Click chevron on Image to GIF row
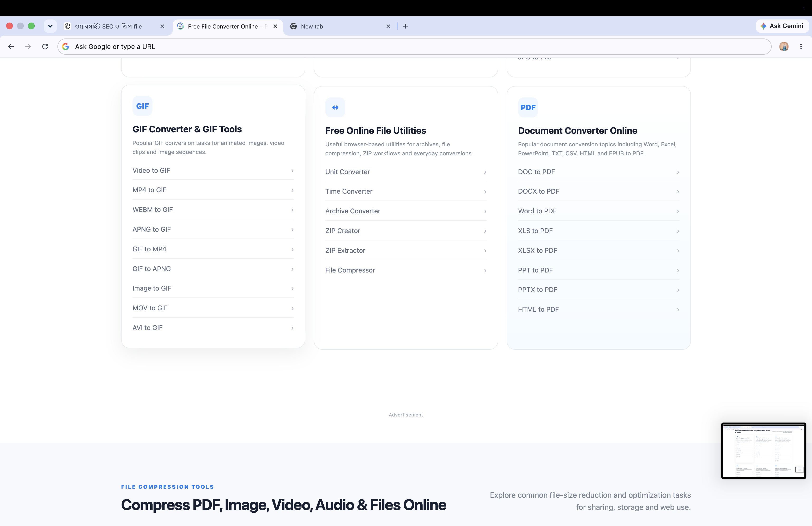Screen dimensions: 812x526 (x=292, y=289)
